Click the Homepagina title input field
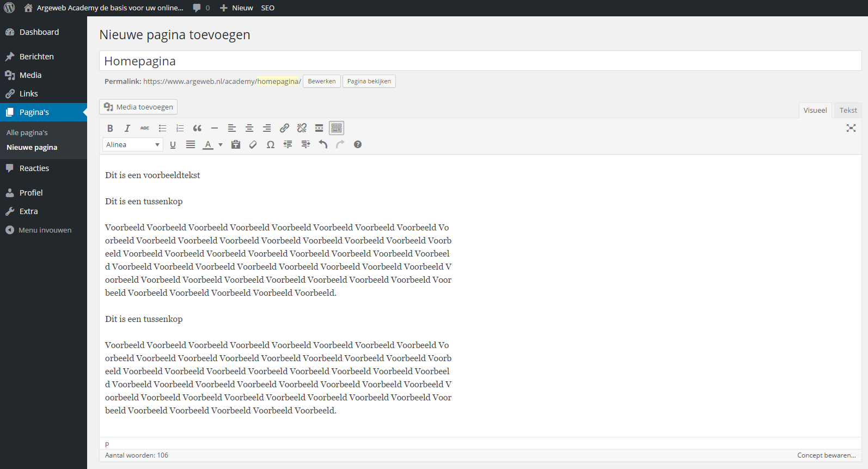 (479, 61)
